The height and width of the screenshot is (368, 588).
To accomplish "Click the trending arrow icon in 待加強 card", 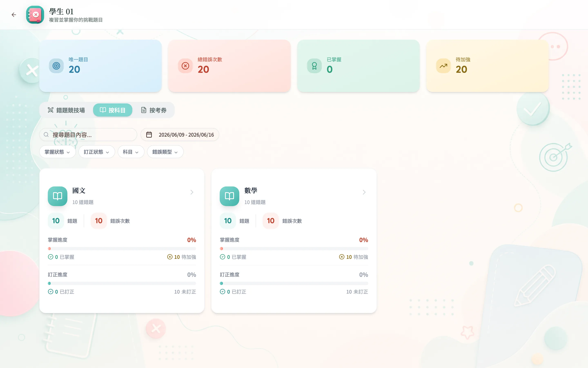I will tap(443, 66).
